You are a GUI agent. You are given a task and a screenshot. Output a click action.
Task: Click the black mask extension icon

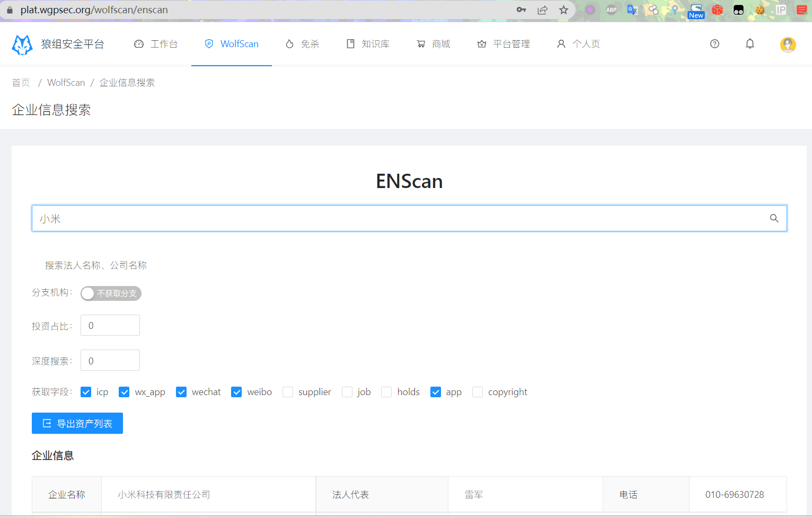(x=738, y=10)
